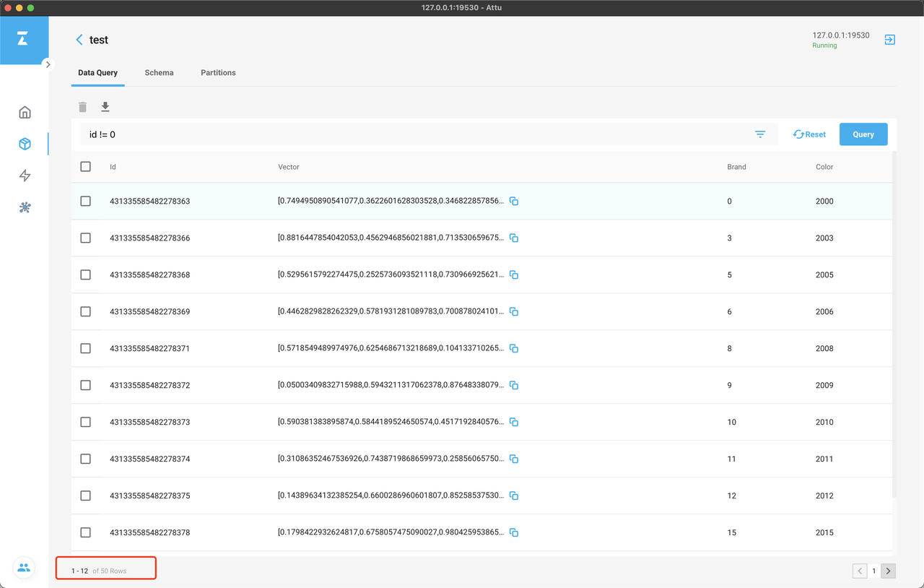Click Brand value 12
This screenshot has height=588, width=924.
tap(731, 496)
